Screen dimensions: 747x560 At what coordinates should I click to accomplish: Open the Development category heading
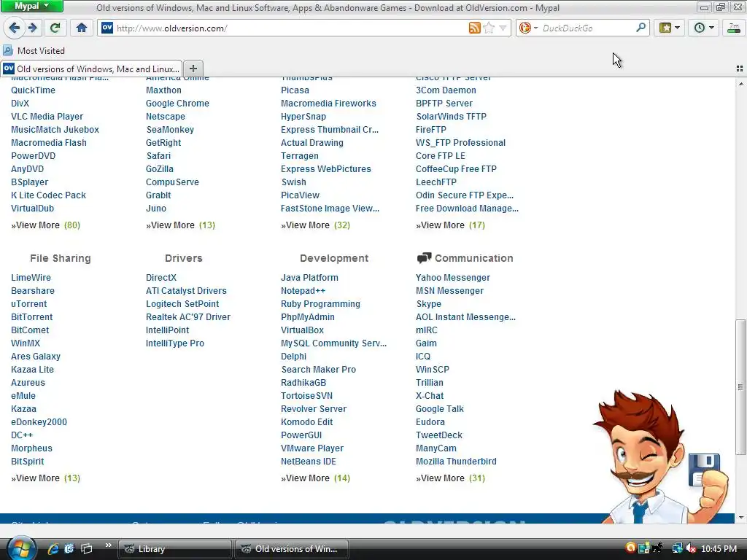click(334, 259)
